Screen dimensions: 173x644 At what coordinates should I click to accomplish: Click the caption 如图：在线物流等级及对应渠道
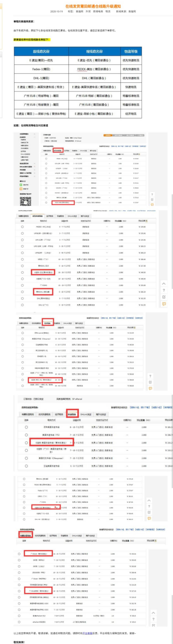tap(31, 125)
